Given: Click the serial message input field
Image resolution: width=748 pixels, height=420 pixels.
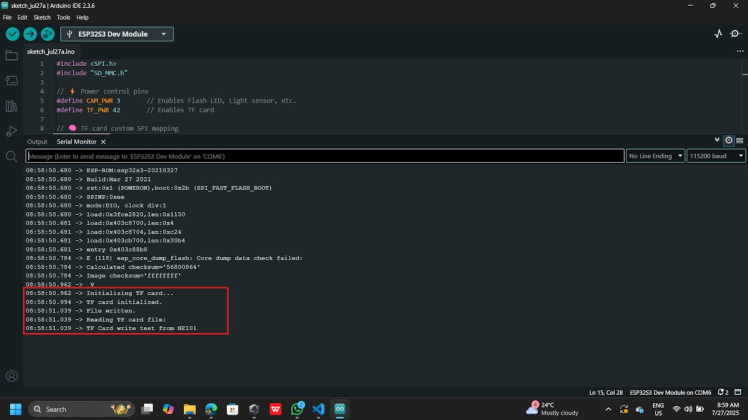Looking at the screenshot, I should pos(324,156).
